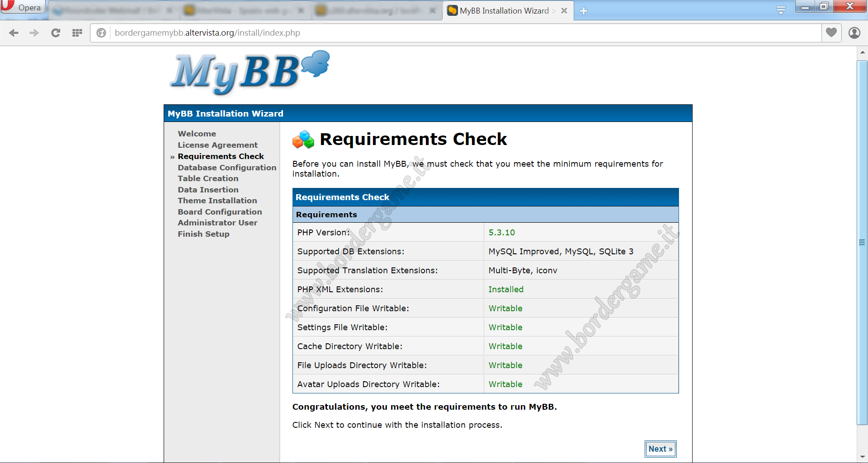The height and width of the screenshot is (463, 868).
Task: Click the 'Installed' status for PHP XML
Action: pos(506,290)
